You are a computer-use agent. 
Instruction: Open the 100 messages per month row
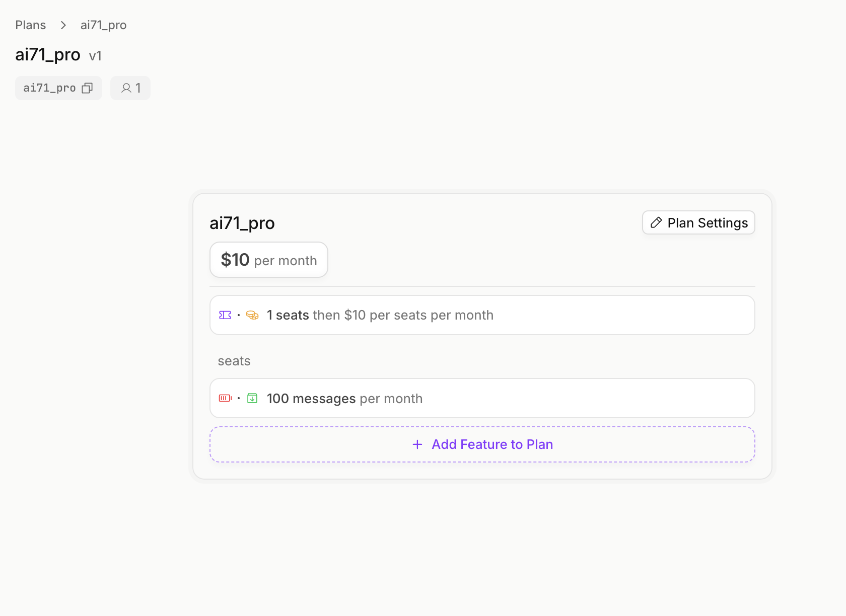pyautogui.click(x=481, y=398)
